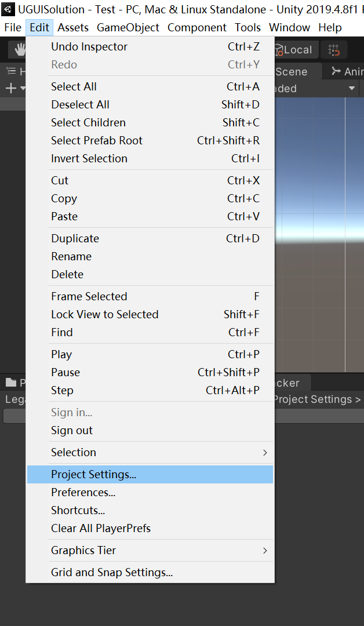Choose Find from the Edit menu
Screen dimensions: 364x626
(x=150, y=332)
